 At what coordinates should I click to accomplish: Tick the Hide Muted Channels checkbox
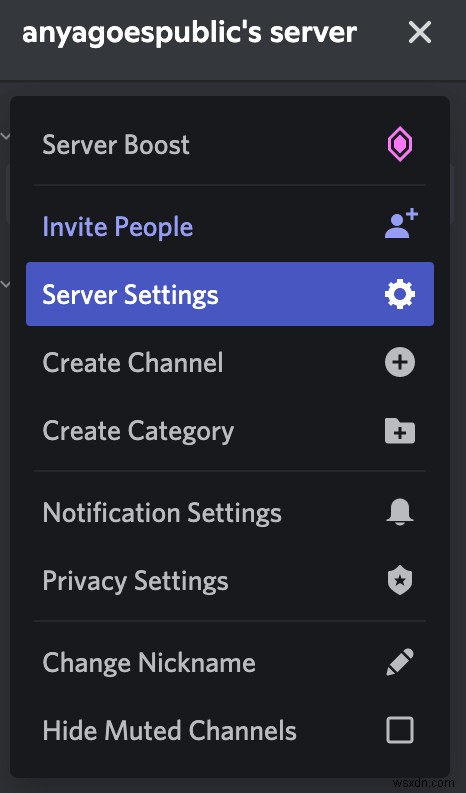tap(400, 730)
